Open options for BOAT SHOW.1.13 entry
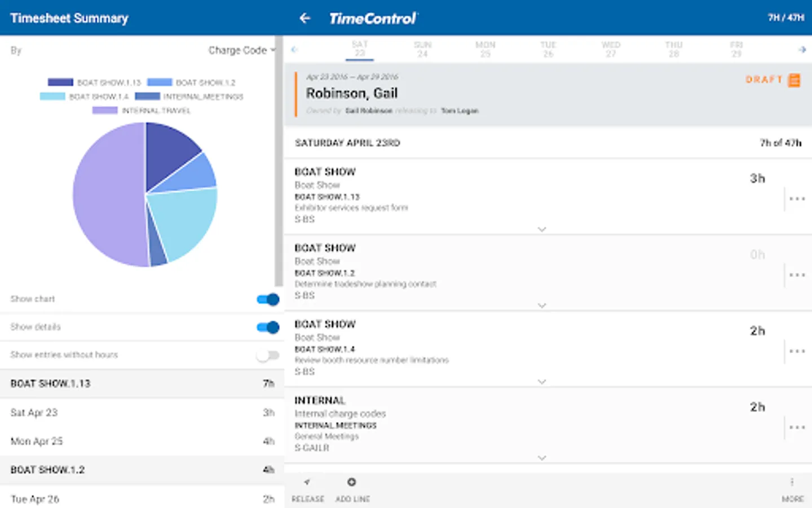 pos(797,199)
